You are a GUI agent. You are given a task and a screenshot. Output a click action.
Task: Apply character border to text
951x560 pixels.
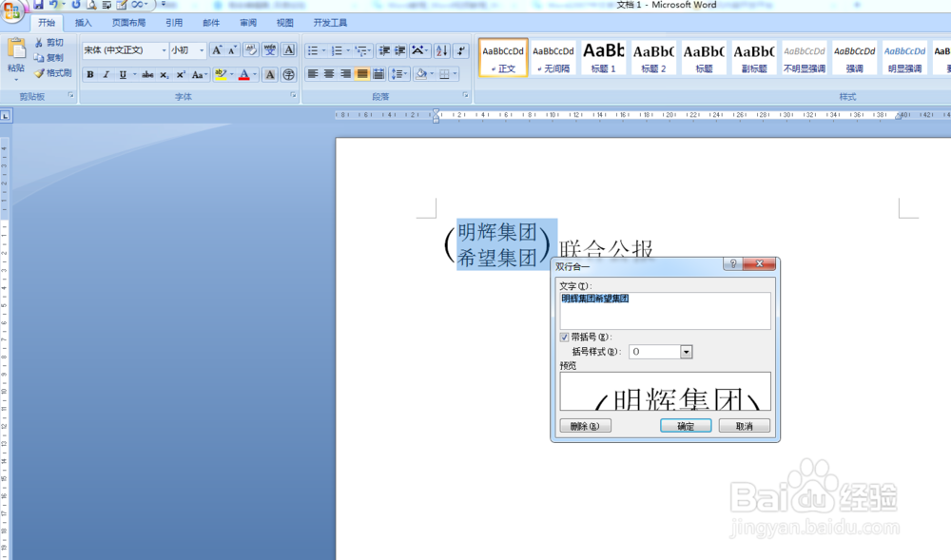[x=289, y=50]
